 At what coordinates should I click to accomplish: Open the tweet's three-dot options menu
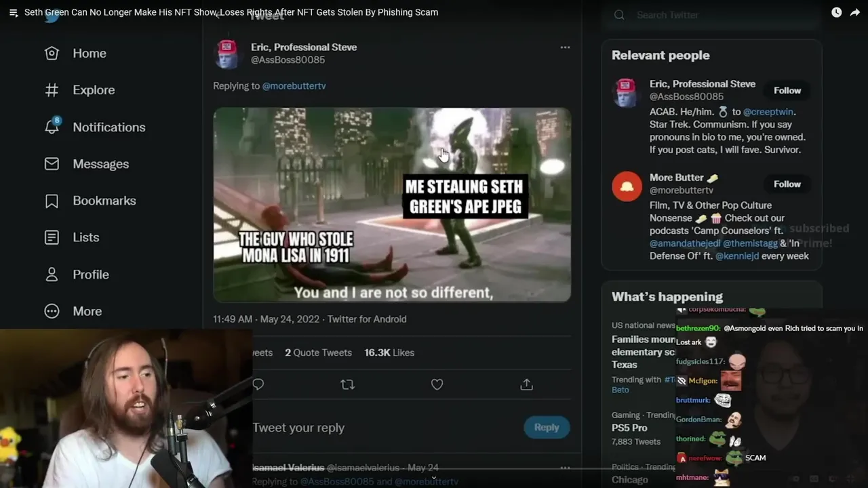(565, 47)
